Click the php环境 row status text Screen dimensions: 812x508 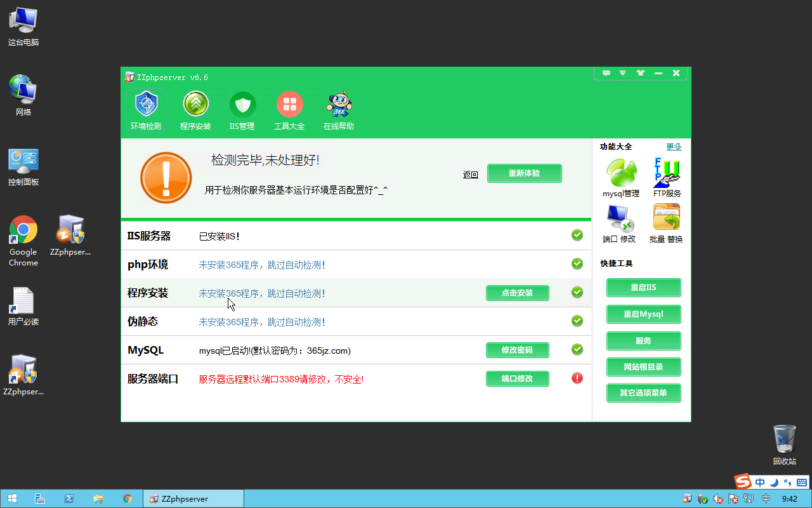coord(262,265)
